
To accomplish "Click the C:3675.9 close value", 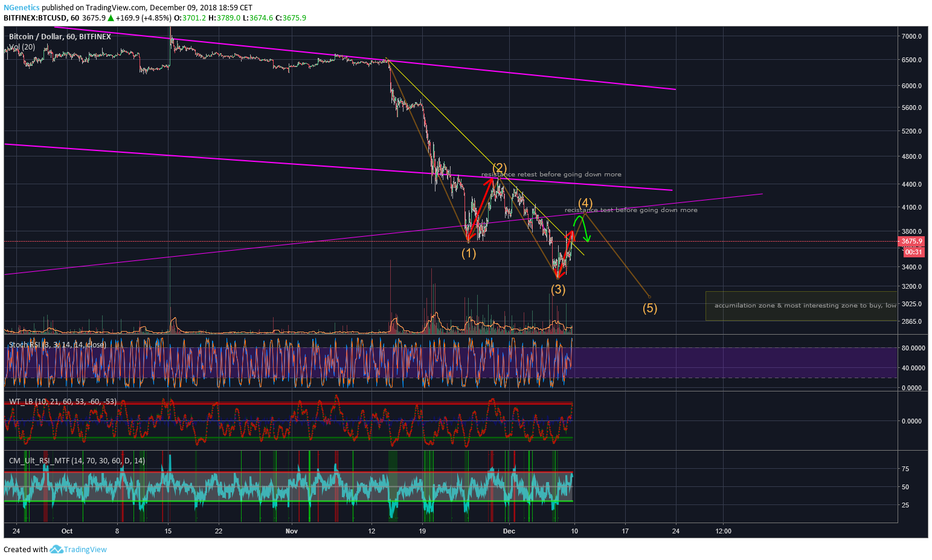I will coord(291,18).
